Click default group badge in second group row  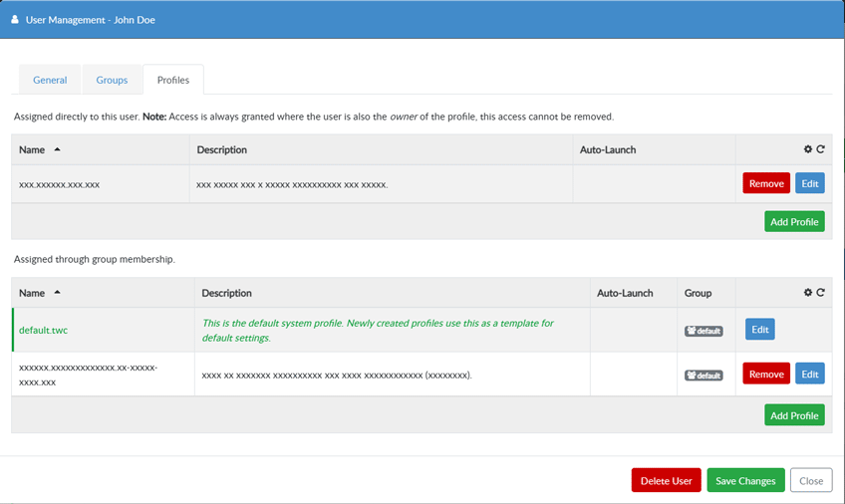704,376
